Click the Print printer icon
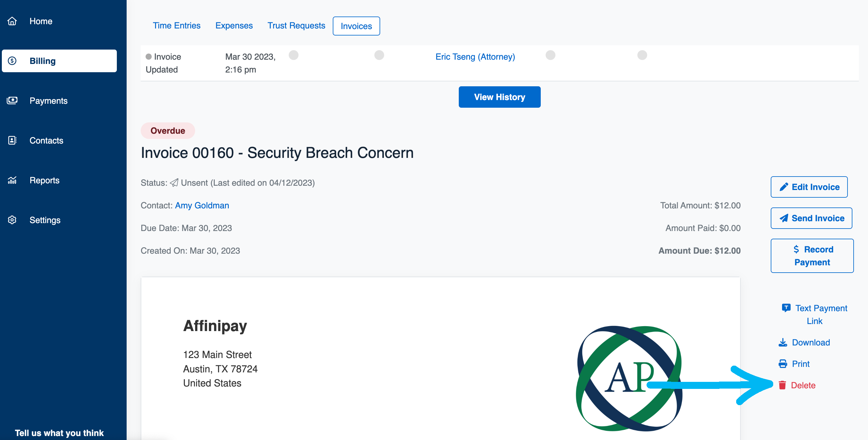The width and height of the screenshot is (868, 440). pos(783,364)
